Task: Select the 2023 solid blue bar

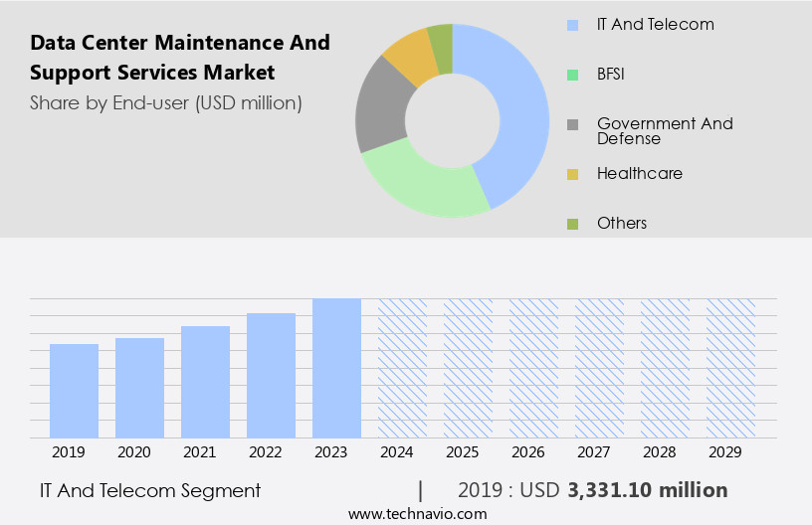Action: coord(336,368)
